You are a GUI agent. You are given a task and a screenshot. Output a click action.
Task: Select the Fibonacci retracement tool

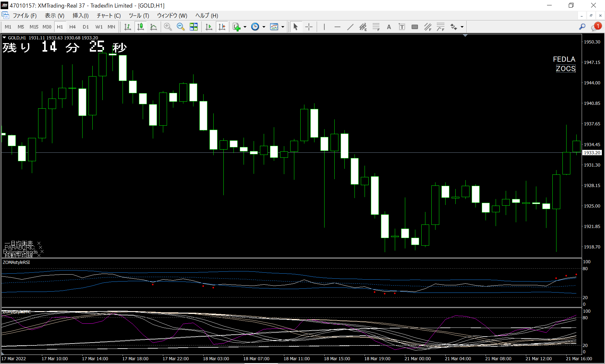pyautogui.click(x=376, y=27)
